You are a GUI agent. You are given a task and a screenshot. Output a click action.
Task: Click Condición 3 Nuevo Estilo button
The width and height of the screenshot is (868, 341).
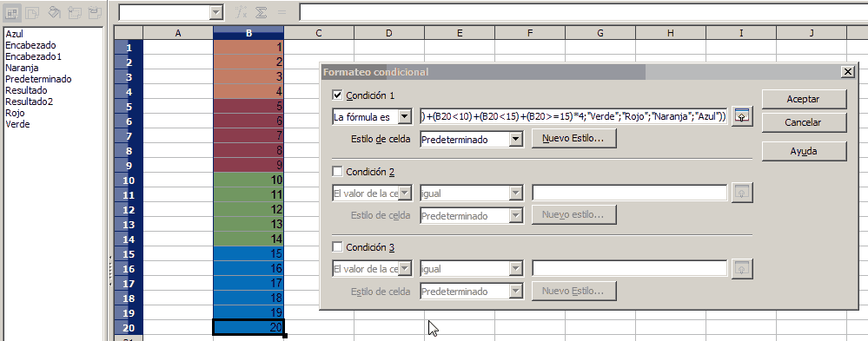click(574, 290)
